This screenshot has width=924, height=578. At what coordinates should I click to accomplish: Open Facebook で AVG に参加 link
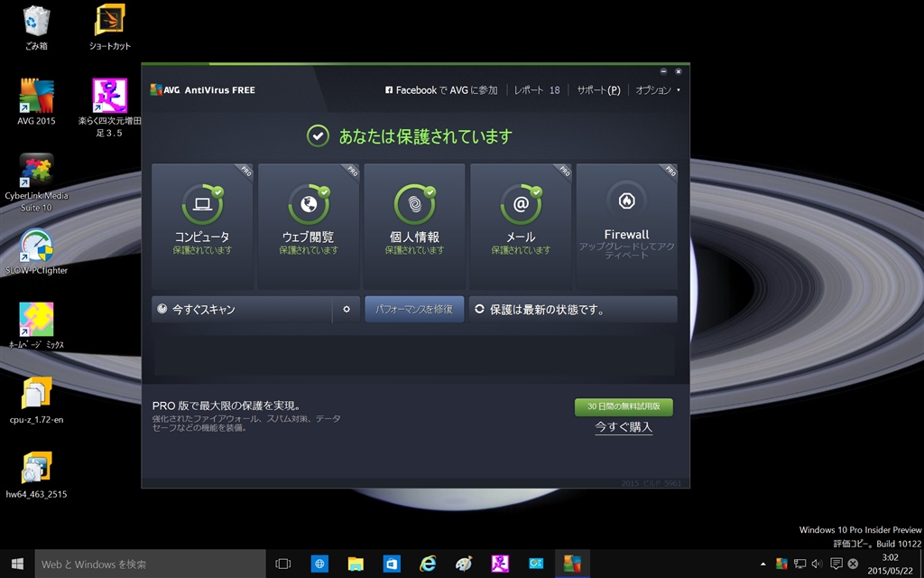click(440, 90)
